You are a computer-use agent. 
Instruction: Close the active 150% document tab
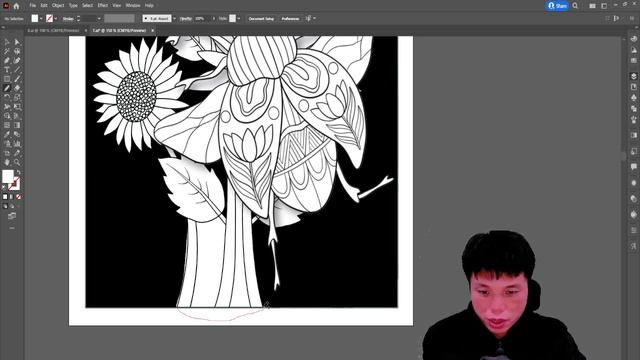[153, 30]
